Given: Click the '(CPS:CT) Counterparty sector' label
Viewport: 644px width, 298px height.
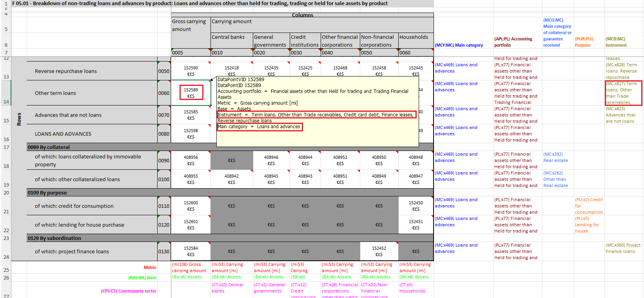Looking at the screenshot, I should (x=129, y=291).
